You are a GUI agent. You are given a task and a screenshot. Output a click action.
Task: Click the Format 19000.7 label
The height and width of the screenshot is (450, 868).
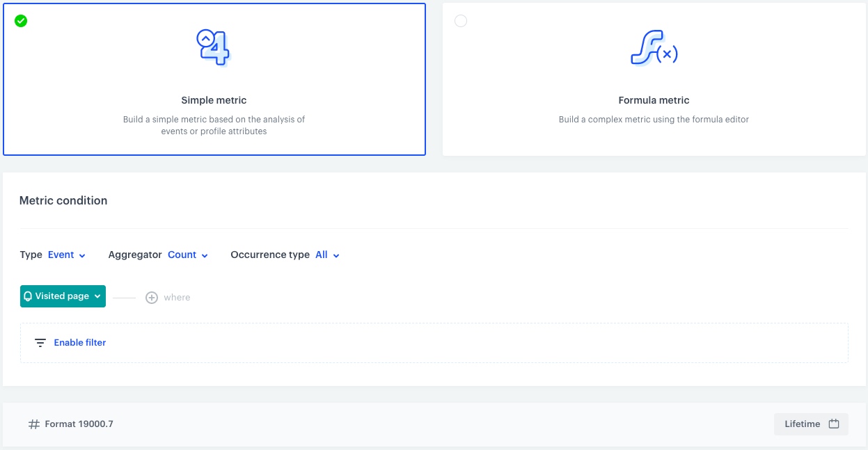79,424
